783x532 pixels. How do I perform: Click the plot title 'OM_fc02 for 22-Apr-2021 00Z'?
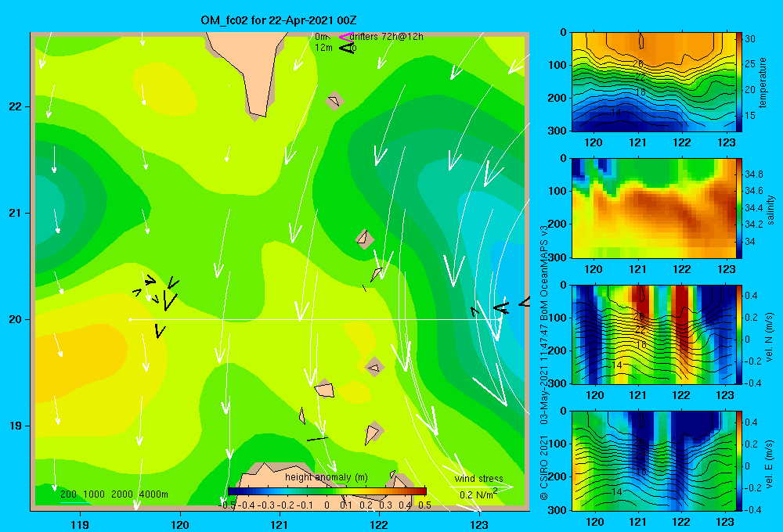(279, 20)
